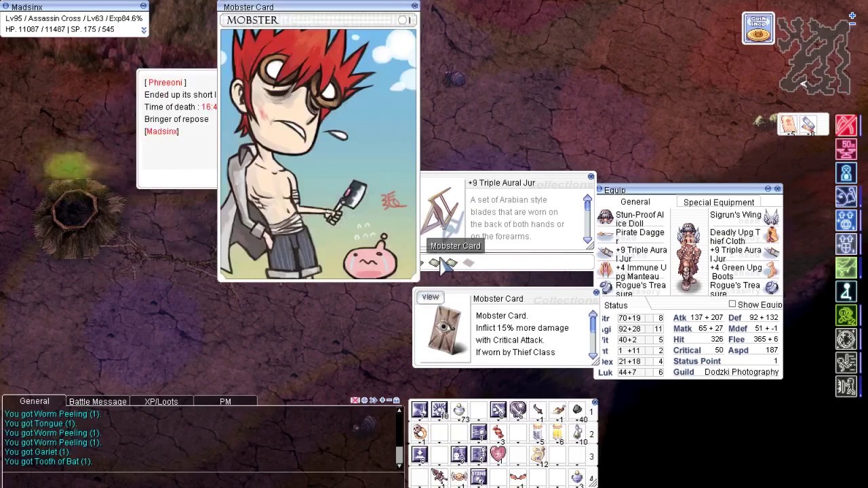Viewport: 868px width, 488px height.
Task: Toggle the Show Equip checkbox
Action: [x=732, y=304]
